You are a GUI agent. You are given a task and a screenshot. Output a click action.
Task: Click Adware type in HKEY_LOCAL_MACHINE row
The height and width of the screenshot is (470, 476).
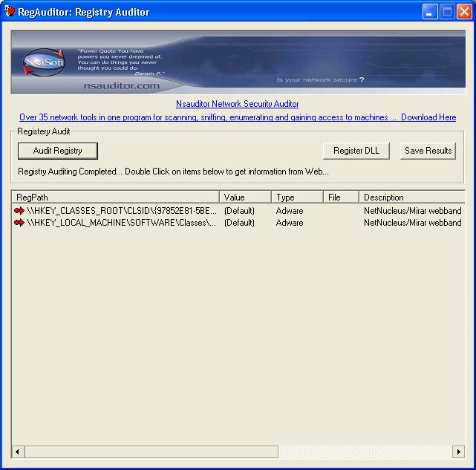click(290, 223)
